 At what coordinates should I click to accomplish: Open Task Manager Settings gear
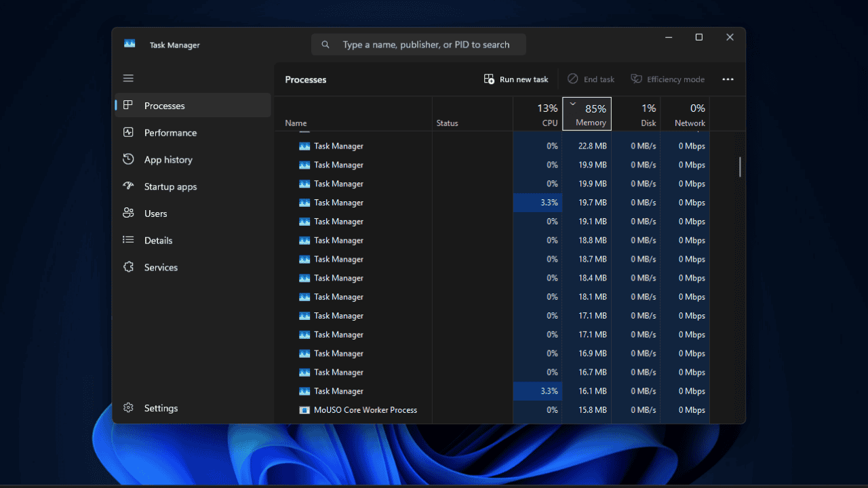pos(129,407)
